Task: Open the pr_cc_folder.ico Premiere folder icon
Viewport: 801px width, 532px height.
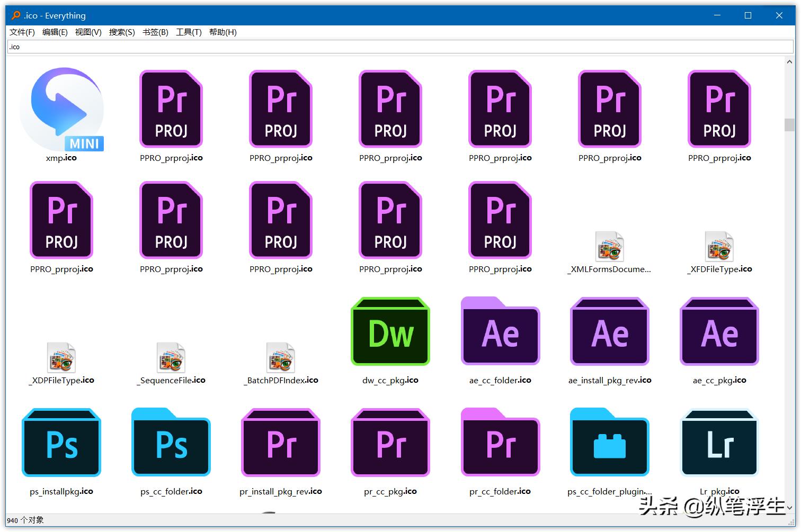Action: pyautogui.click(x=500, y=443)
